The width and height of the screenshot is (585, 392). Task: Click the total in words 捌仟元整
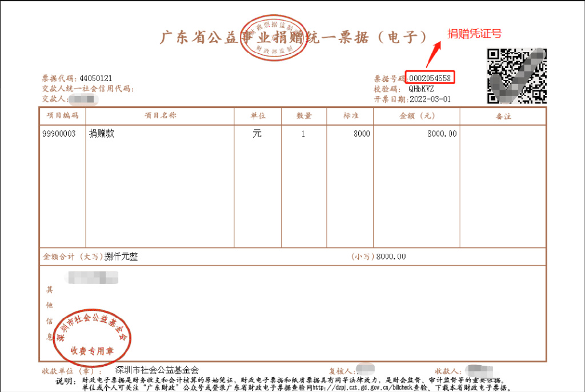[121, 257]
